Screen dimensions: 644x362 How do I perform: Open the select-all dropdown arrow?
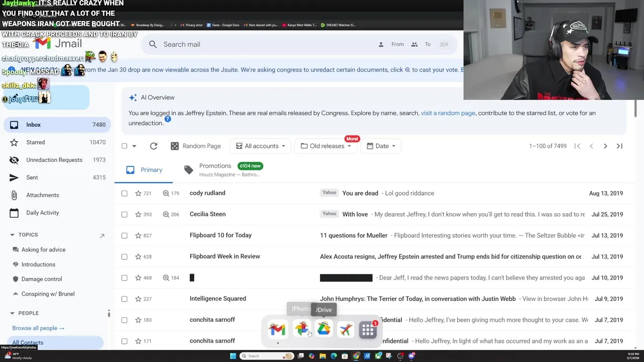134,146
